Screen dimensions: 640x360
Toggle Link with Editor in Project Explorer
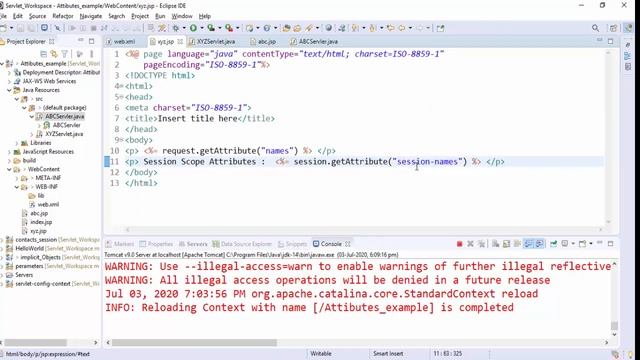point(54,53)
